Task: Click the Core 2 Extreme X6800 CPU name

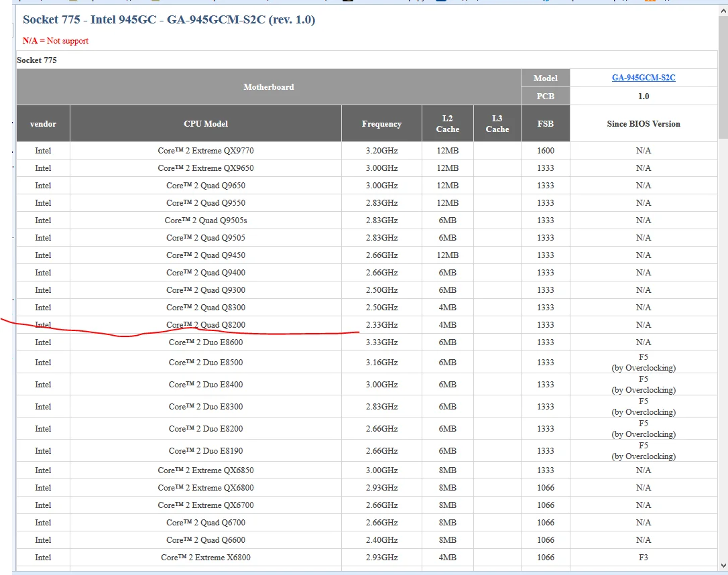Action: 206,558
